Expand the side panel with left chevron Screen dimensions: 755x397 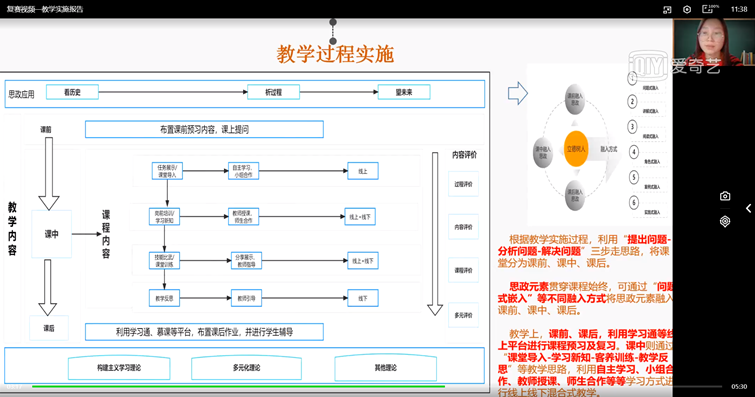[x=748, y=208]
